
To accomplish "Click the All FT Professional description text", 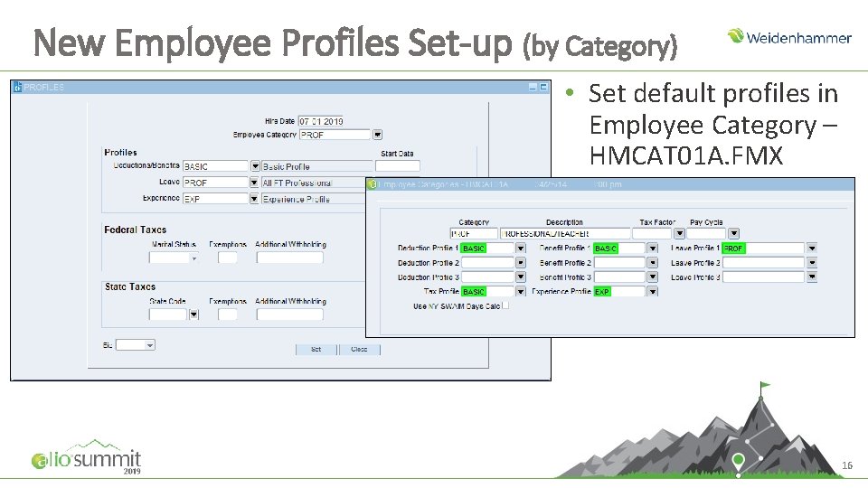I will click(297, 183).
